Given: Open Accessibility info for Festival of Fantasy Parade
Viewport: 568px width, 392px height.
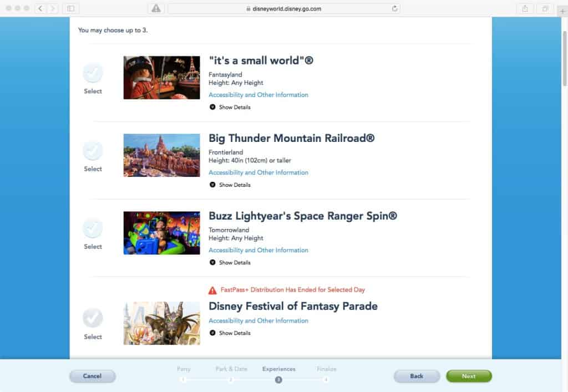Looking at the screenshot, I should point(258,320).
